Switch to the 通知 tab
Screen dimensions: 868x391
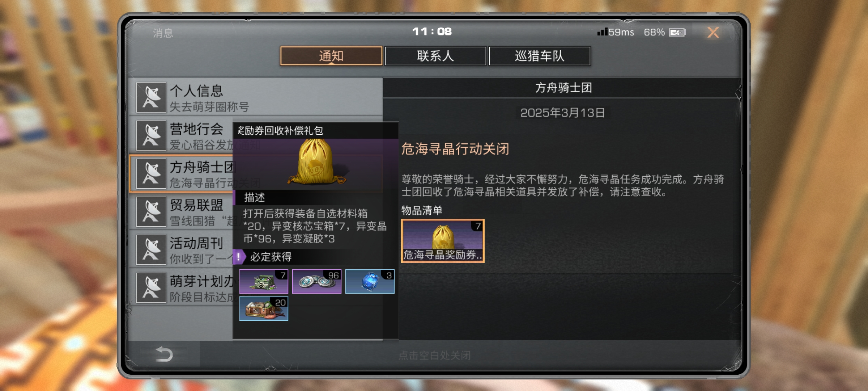[x=331, y=56]
